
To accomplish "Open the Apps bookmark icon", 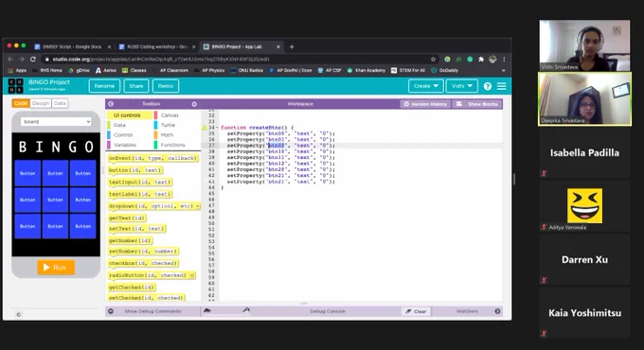I will click(17, 70).
